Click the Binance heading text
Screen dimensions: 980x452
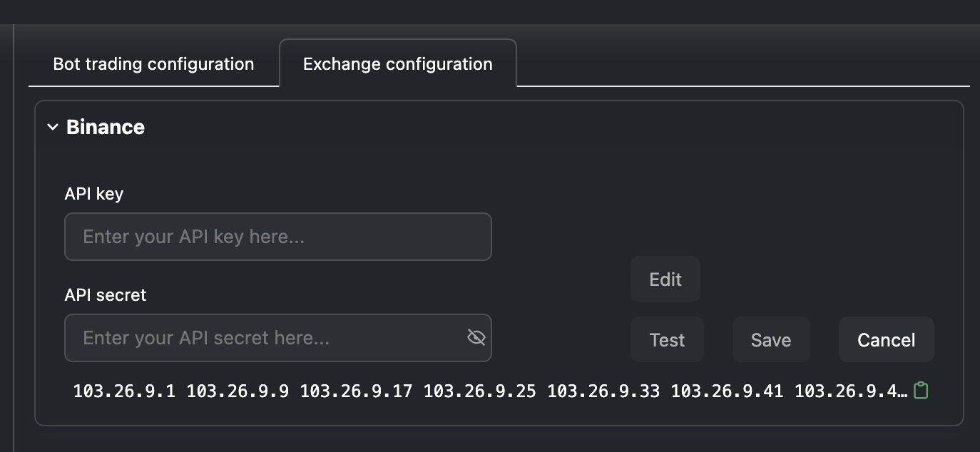(106, 127)
